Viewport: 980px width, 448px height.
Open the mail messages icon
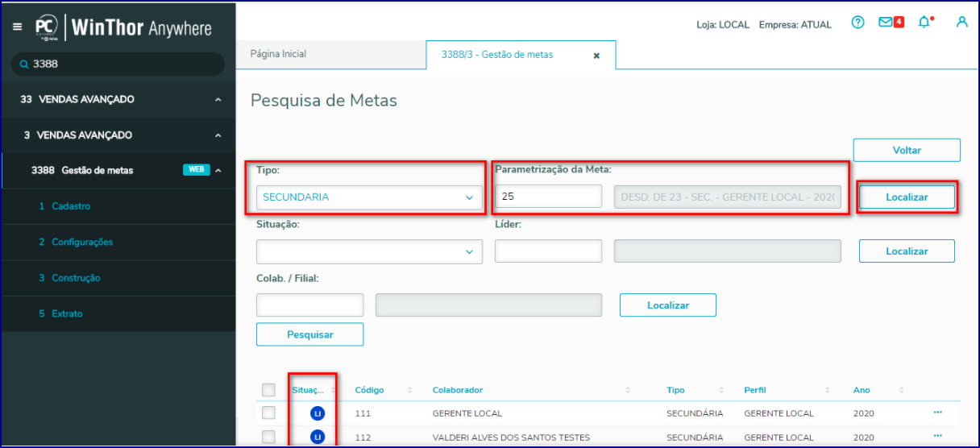tap(891, 23)
